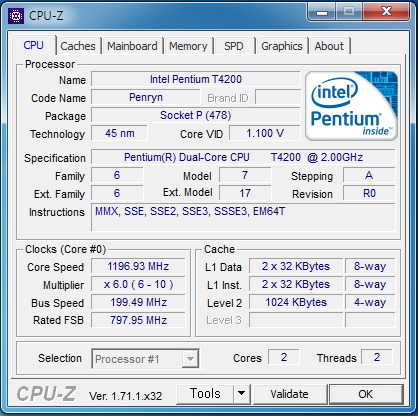Click the Level 2 associativity 4-way
The image size is (418, 416).
click(370, 302)
